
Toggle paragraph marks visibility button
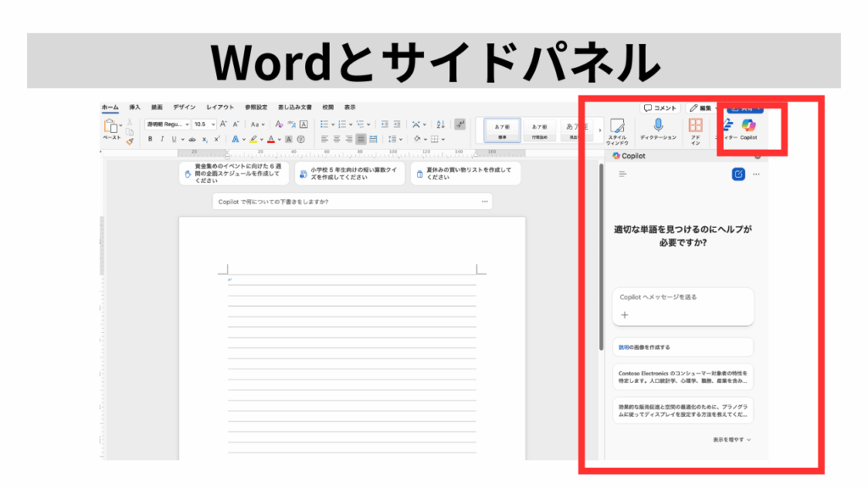point(459,124)
